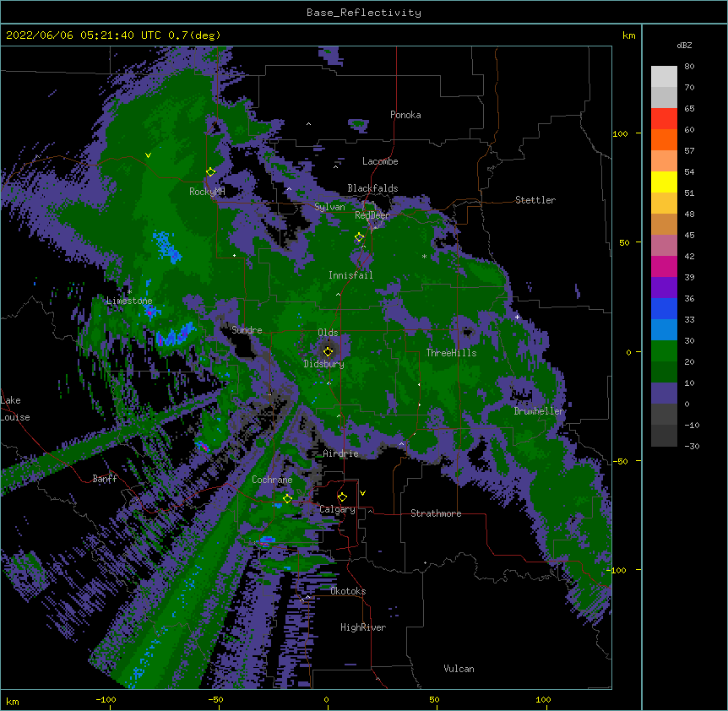Click the asterisk marker above Limestone label

pyautogui.click(x=129, y=292)
